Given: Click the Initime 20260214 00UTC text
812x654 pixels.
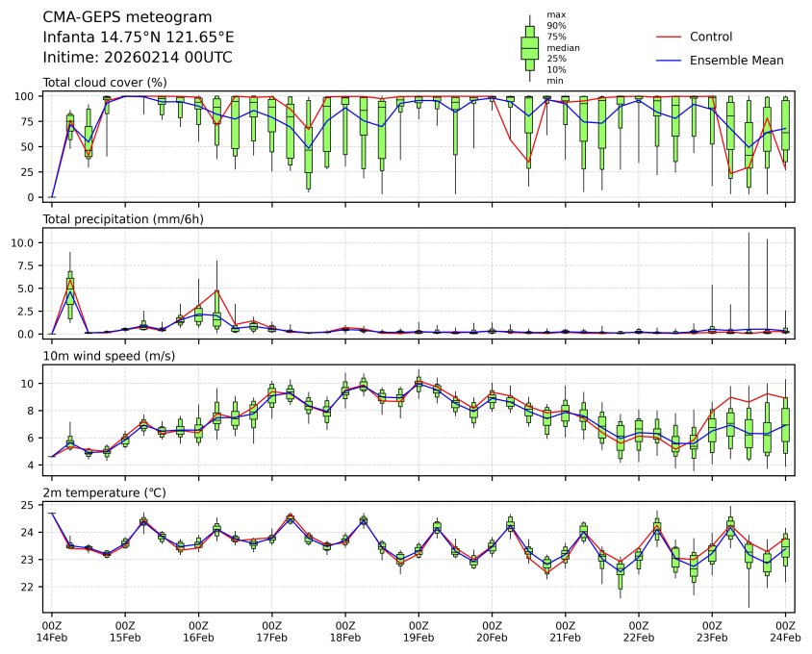Looking at the screenshot, I should coord(138,58).
